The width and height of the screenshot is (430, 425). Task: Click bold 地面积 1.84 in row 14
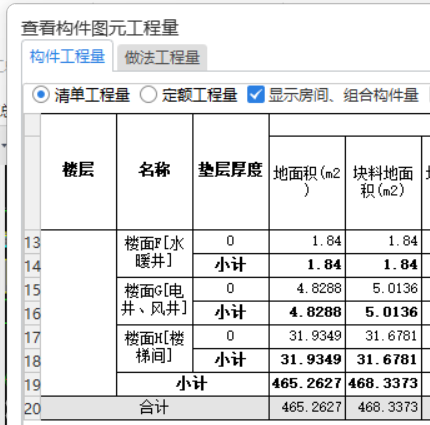[307, 265]
